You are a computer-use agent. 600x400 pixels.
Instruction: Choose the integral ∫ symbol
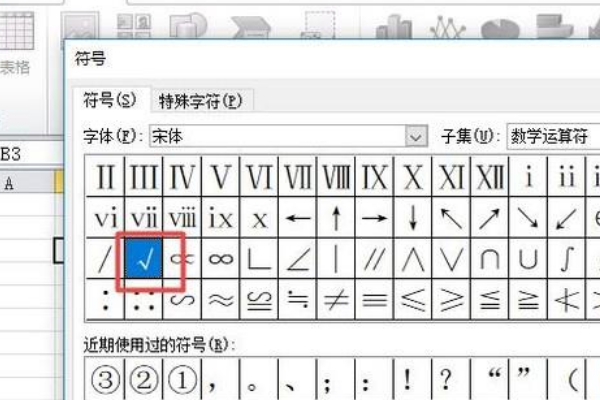pyautogui.click(x=566, y=259)
